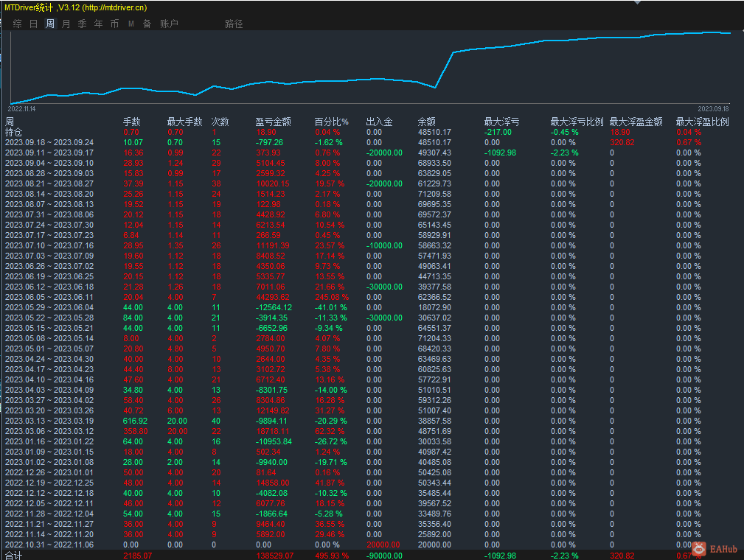
Task: Open the 备 tab
Action: (x=147, y=24)
